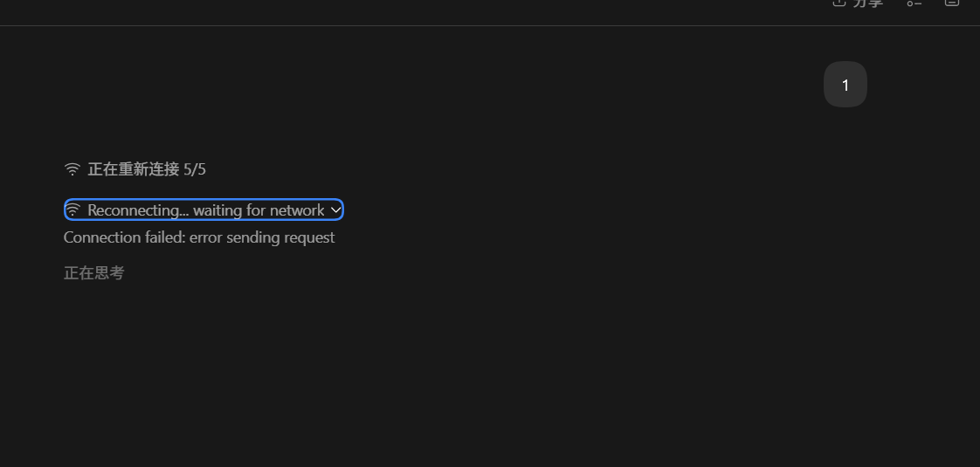Viewport: 980px width, 467px height.
Task: Click the 5/5 retry counter
Action: [195, 169]
